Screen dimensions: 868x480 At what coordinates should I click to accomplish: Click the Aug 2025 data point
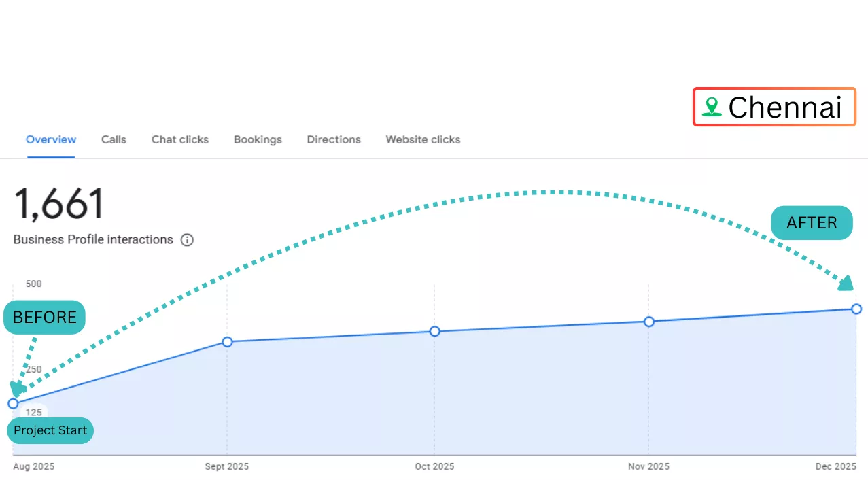13,404
